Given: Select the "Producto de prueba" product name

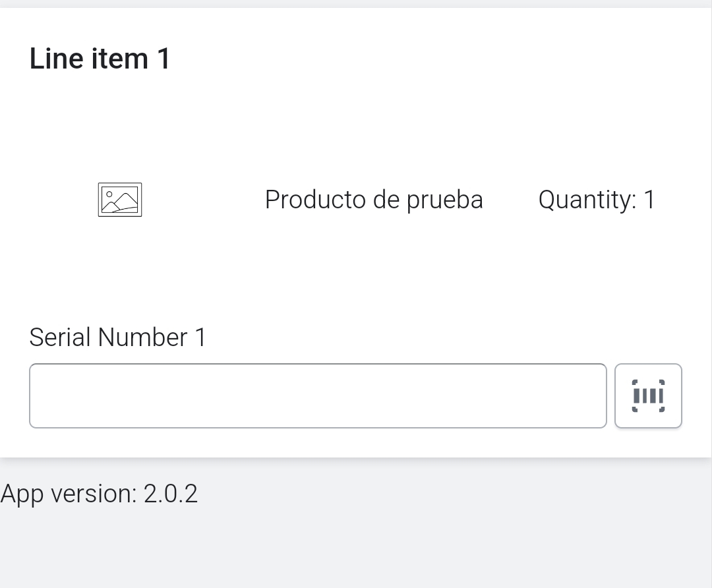Looking at the screenshot, I should pyautogui.click(x=374, y=200).
